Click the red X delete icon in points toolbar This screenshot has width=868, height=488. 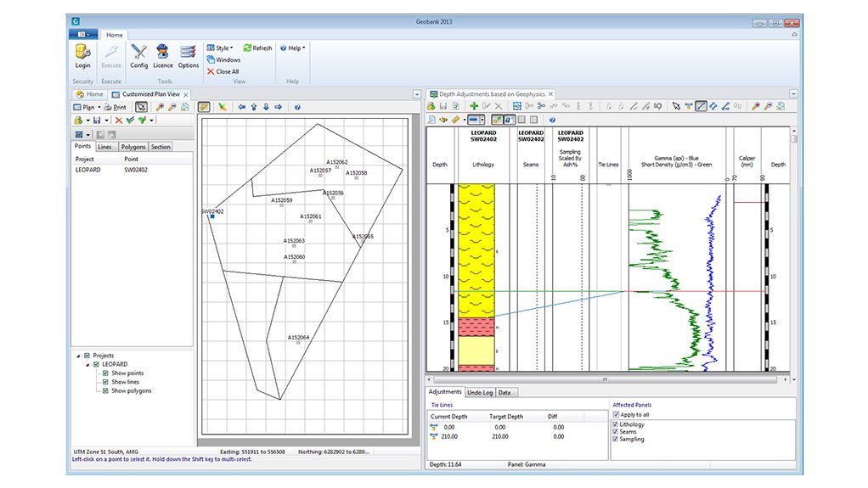(x=118, y=120)
